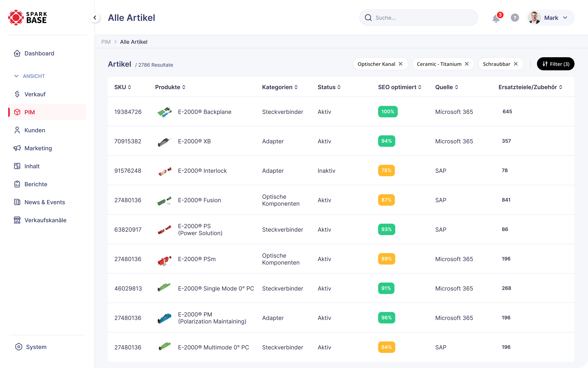Click the Inaktiv status cell
The height and width of the screenshot is (368, 588).
click(326, 171)
